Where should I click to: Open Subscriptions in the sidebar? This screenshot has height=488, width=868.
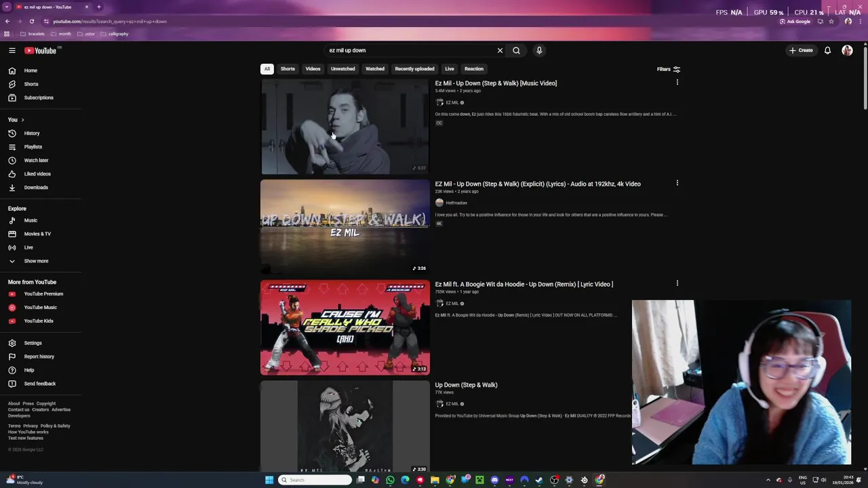pyautogui.click(x=41, y=98)
